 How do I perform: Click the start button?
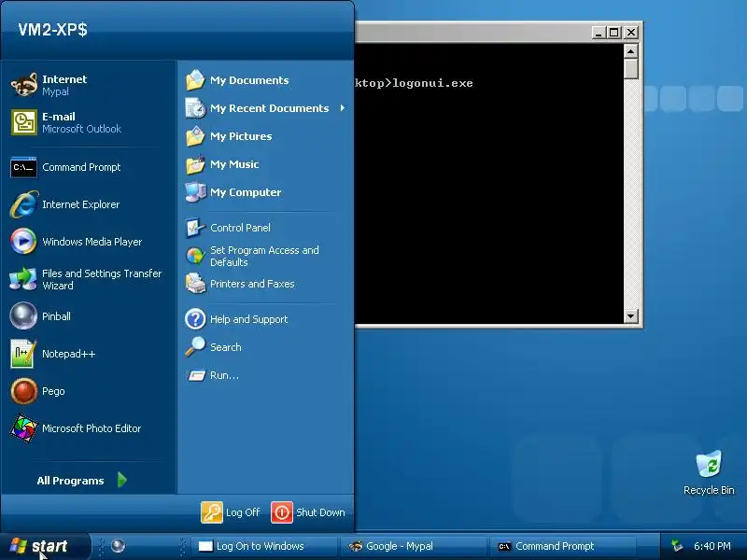[45, 546]
